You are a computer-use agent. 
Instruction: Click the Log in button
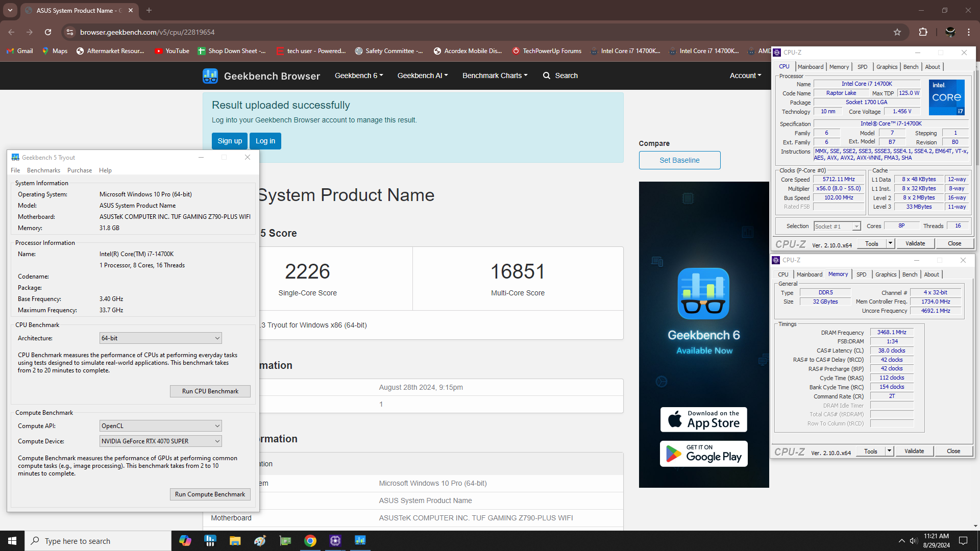pos(265,141)
